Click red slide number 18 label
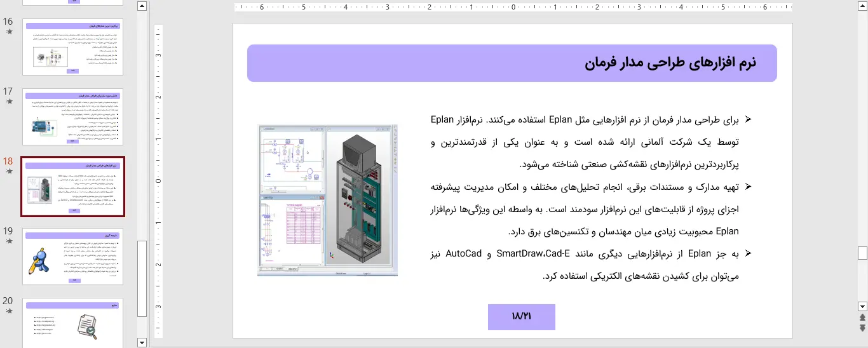The image size is (868, 348). 8,161
